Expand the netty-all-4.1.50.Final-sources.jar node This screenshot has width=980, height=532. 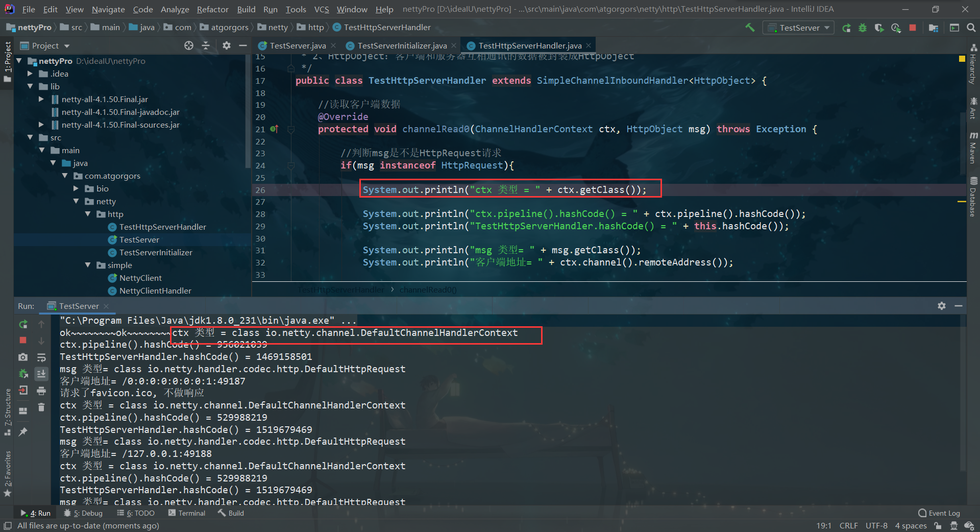(x=41, y=125)
